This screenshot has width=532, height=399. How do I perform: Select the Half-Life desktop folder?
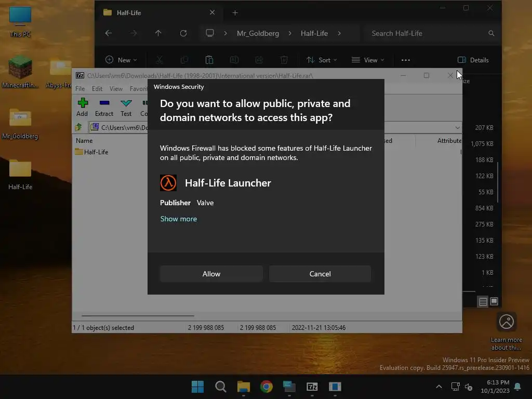20,175
